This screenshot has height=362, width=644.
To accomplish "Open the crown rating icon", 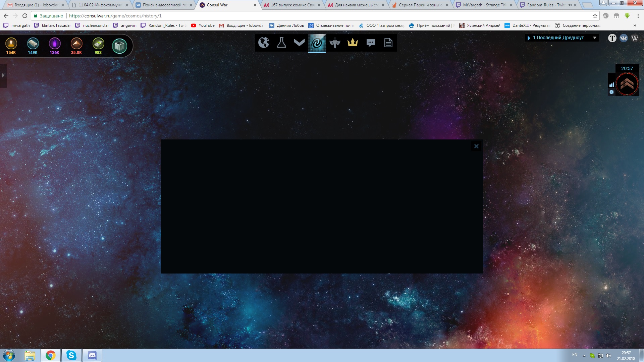I will [353, 43].
